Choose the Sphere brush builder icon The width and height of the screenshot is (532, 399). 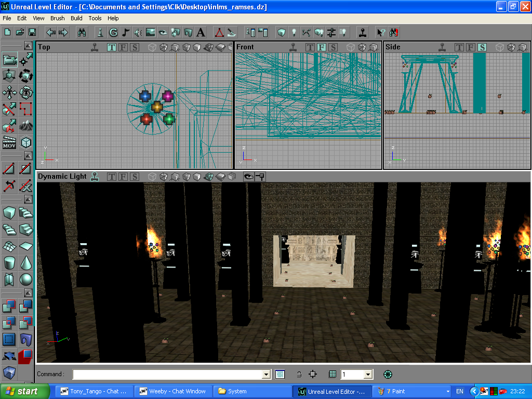click(x=26, y=280)
